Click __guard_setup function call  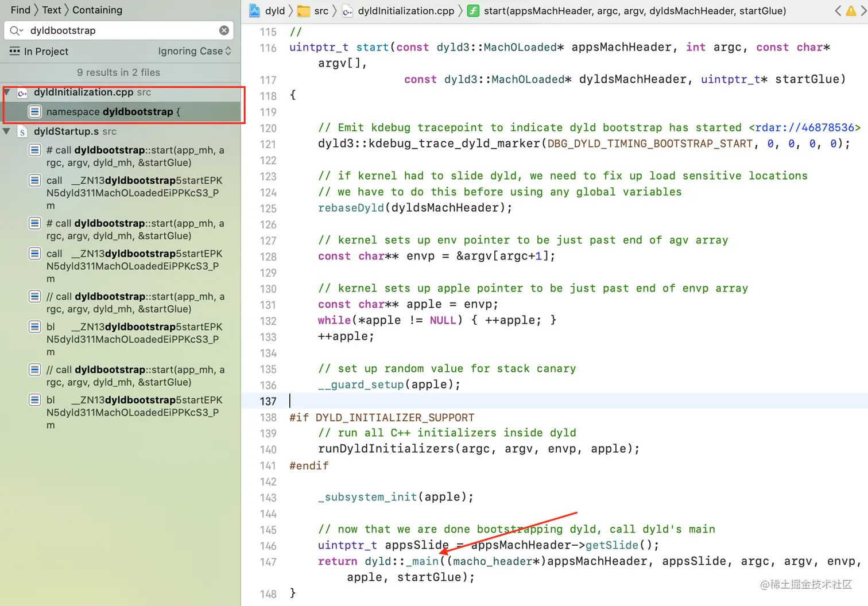tap(361, 384)
